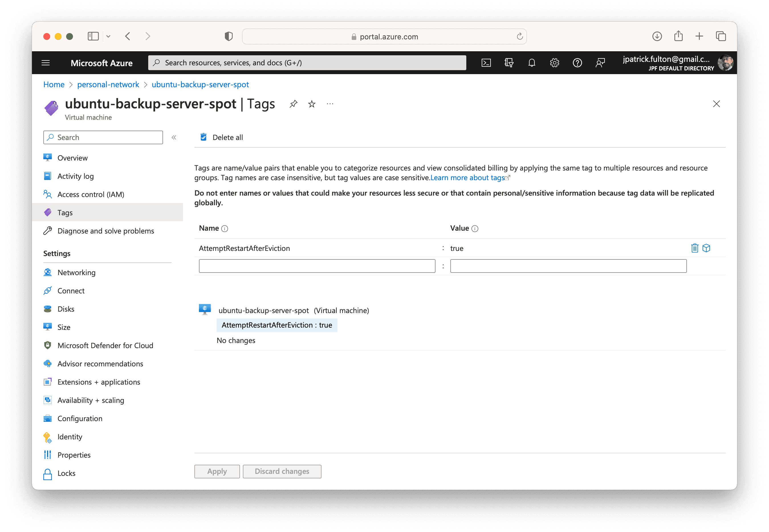Open the Azure portal hamburger menu
This screenshot has height=532, width=769.
tap(46, 63)
